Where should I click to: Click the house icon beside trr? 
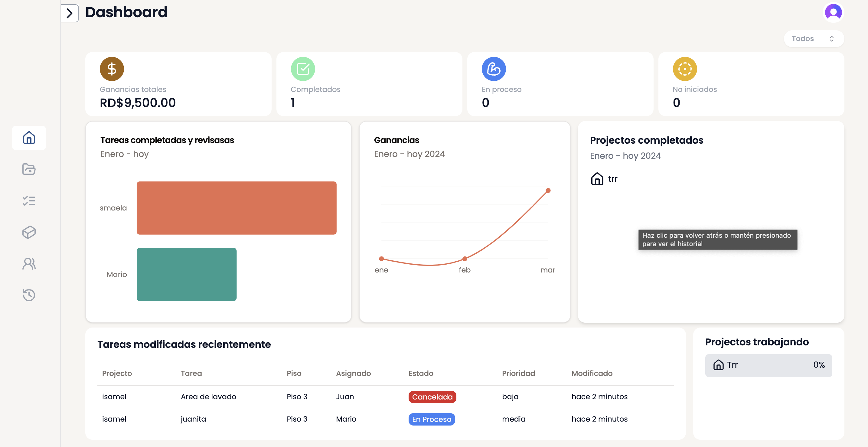click(597, 179)
